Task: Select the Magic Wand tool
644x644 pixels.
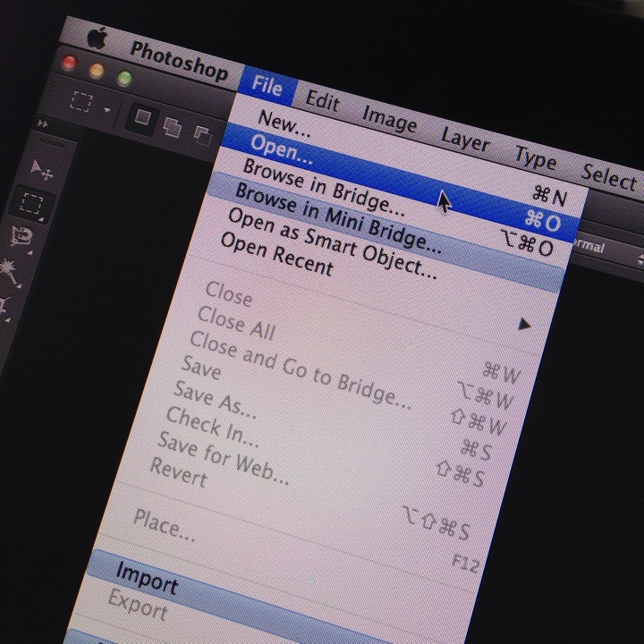Action: [x=13, y=268]
